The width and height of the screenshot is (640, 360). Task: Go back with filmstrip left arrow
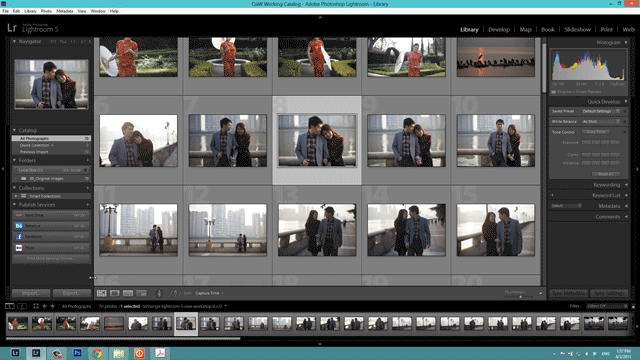pyautogui.click(x=44, y=306)
